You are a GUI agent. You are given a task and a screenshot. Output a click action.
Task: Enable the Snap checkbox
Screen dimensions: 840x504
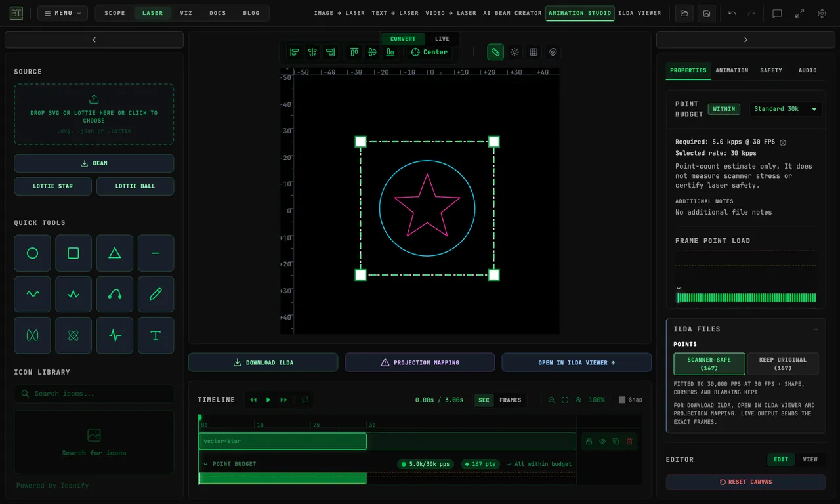[x=622, y=400]
